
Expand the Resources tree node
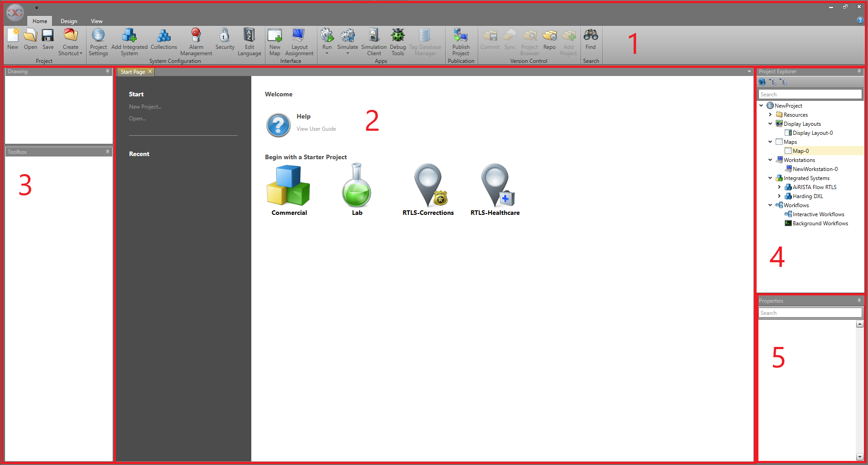coord(770,115)
